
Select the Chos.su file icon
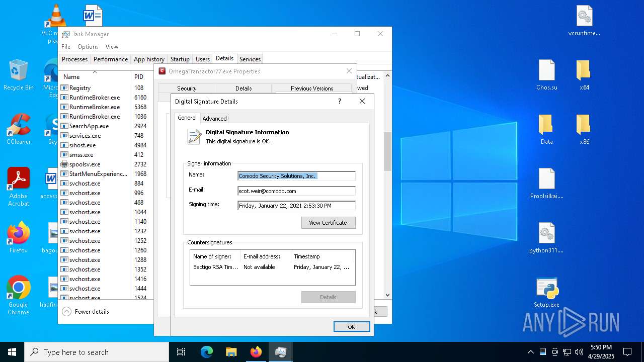pos(547,75)
